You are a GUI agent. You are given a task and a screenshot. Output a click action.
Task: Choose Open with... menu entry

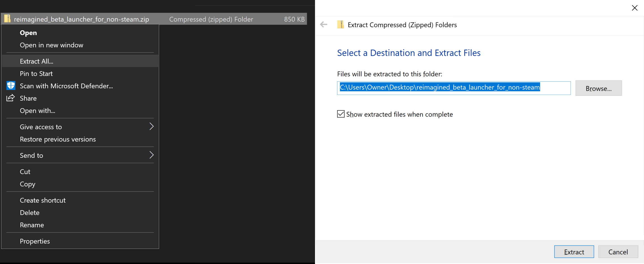(x=38, y=111)
